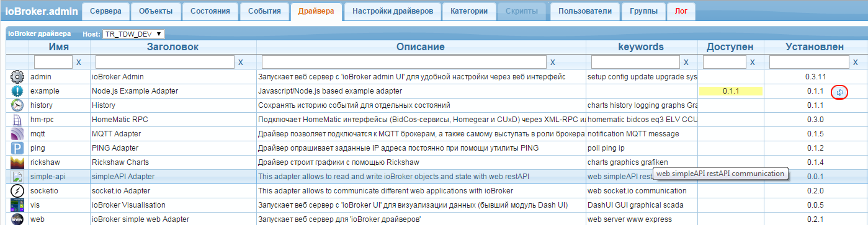868x225 pixels.
Task: Click the 'socket.io Adapter' title cell
Action: click(x=172, y=191)
